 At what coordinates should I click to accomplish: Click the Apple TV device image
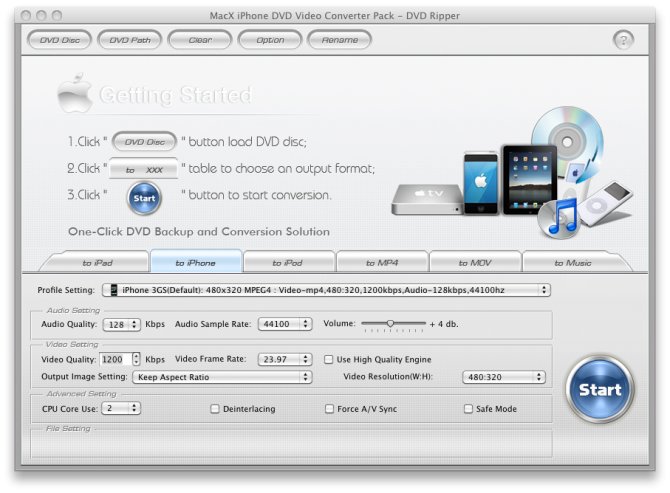pos(424,197)
